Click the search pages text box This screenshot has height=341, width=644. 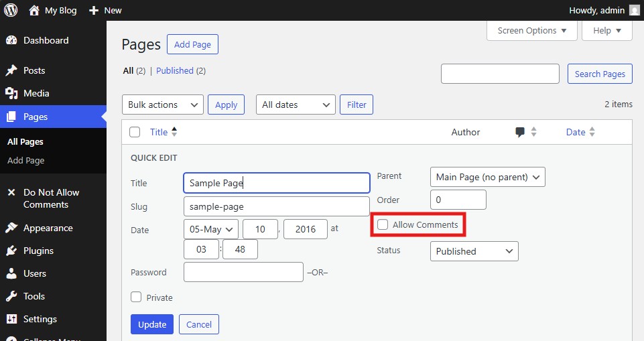(x=500, y=74)
